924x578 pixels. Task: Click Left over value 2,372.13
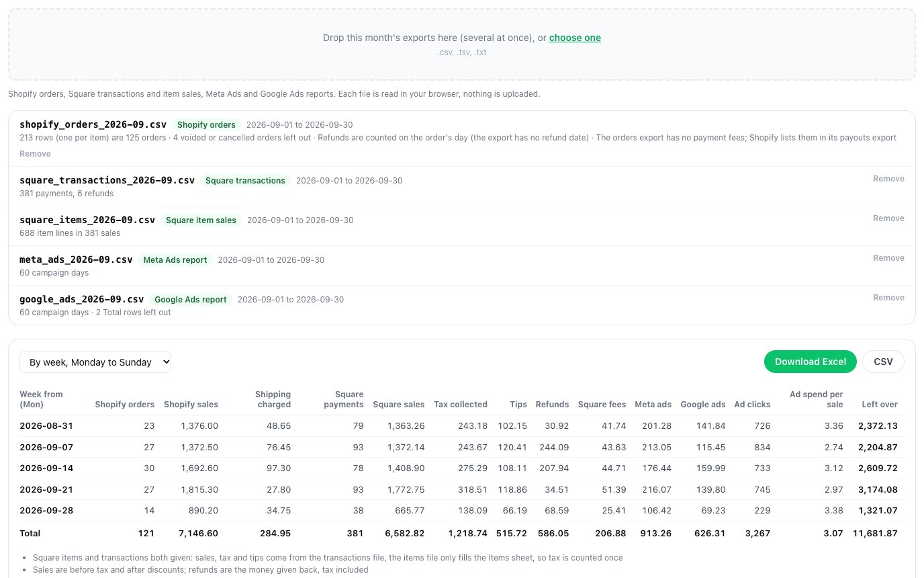[x=878, y=426]
